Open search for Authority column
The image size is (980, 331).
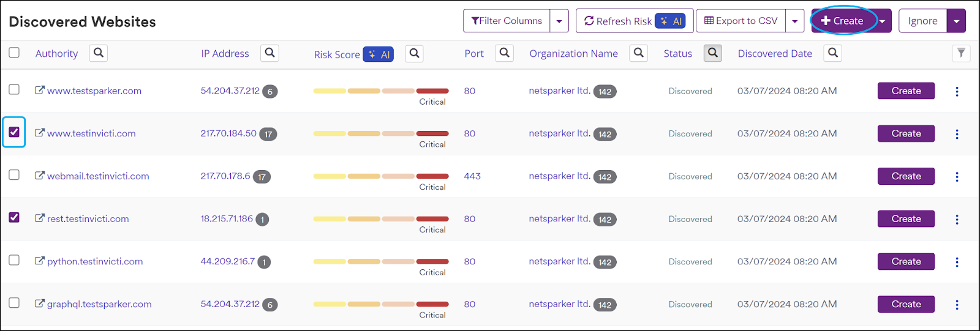(x=99, y=53)
